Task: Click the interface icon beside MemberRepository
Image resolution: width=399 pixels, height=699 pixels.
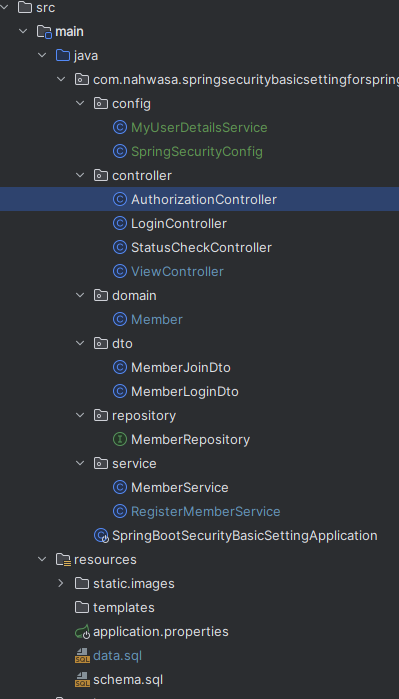Action: click(119, 440)
